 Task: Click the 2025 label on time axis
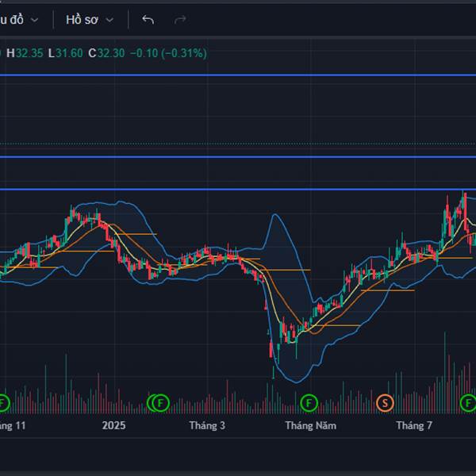(114, 425)
